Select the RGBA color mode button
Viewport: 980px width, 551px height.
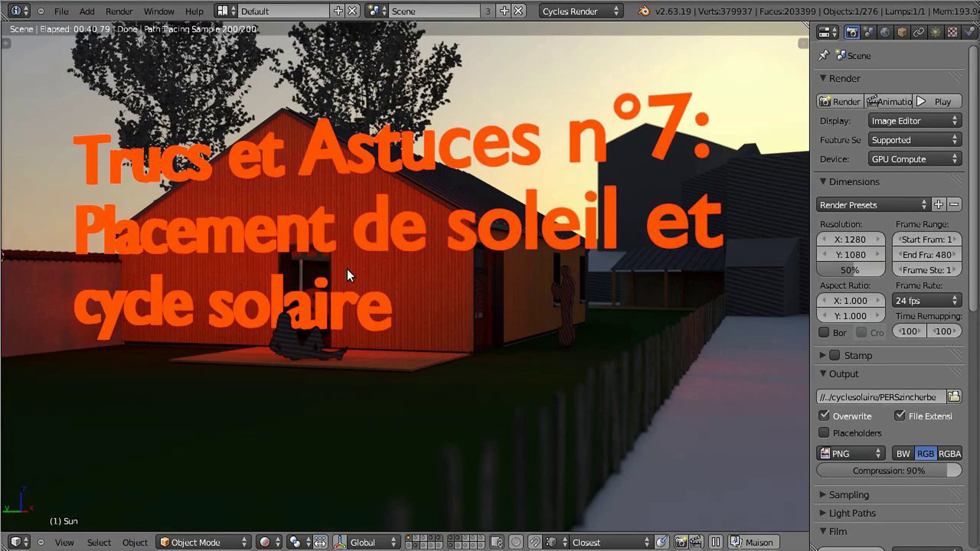point(949,453)
